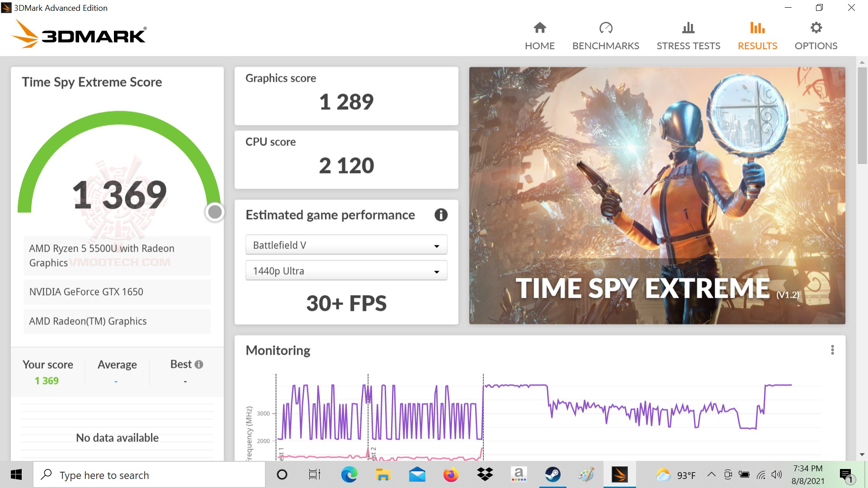
Task: Expand the 1440p Ultra resolution dropdown
Action: [346, 271]
